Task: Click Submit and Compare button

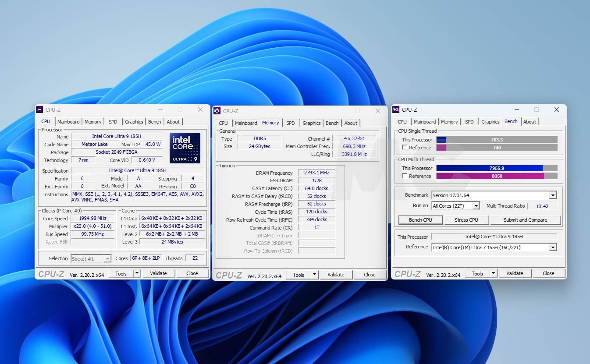Action: click(x=526, y=220)
